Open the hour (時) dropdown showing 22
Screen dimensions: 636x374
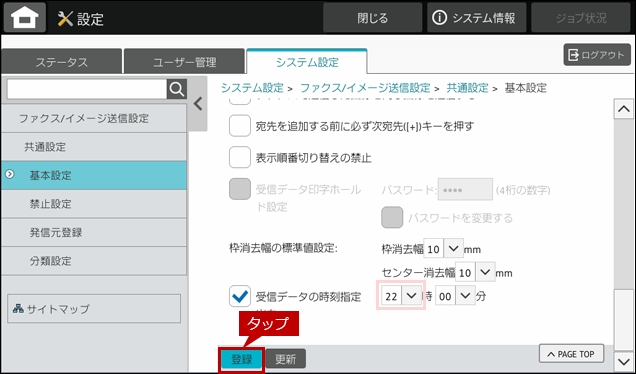pos(401,296)
